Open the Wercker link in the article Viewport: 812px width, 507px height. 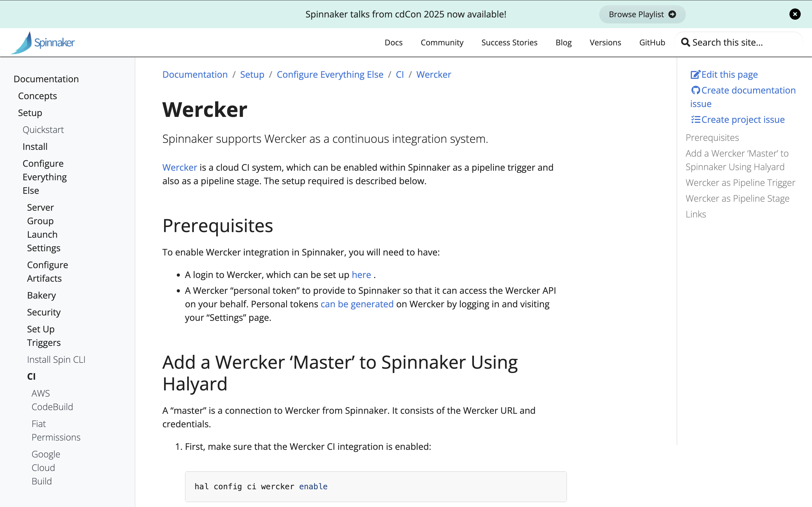point(180,167)
